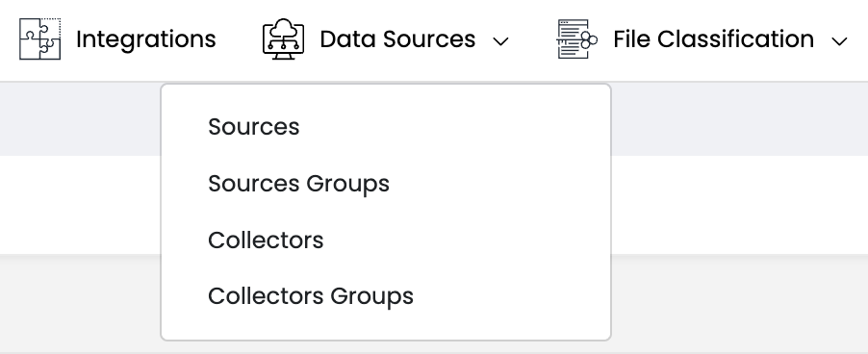
Task: Click the Integrations puzzle piece icon
Action: [x=39, y=39]
